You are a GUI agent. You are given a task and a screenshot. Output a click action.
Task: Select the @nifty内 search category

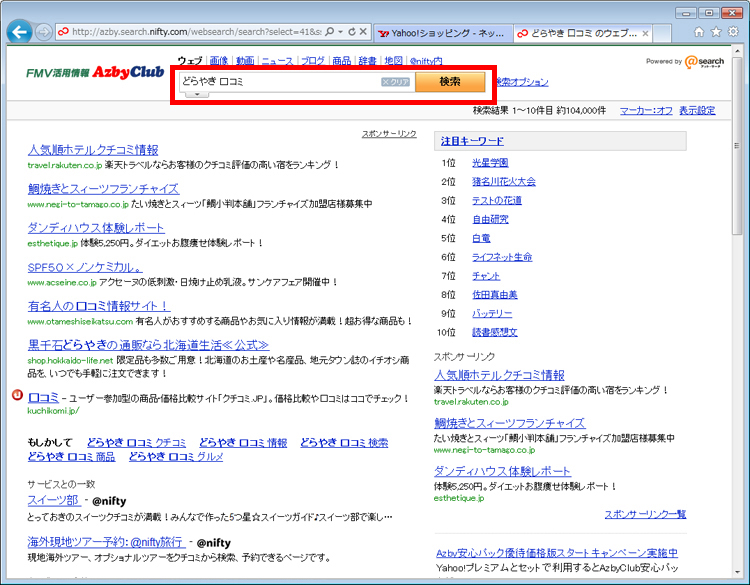(x=426, y=61)
